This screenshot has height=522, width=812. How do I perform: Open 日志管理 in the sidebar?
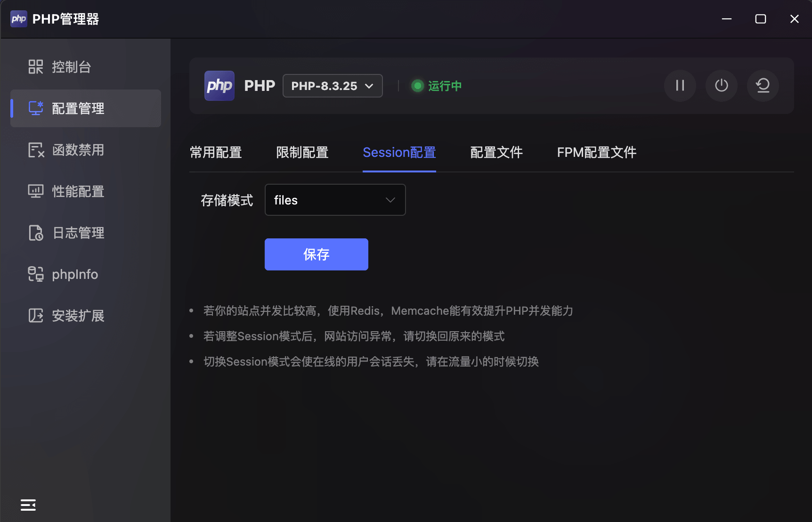tap(86, 233)
